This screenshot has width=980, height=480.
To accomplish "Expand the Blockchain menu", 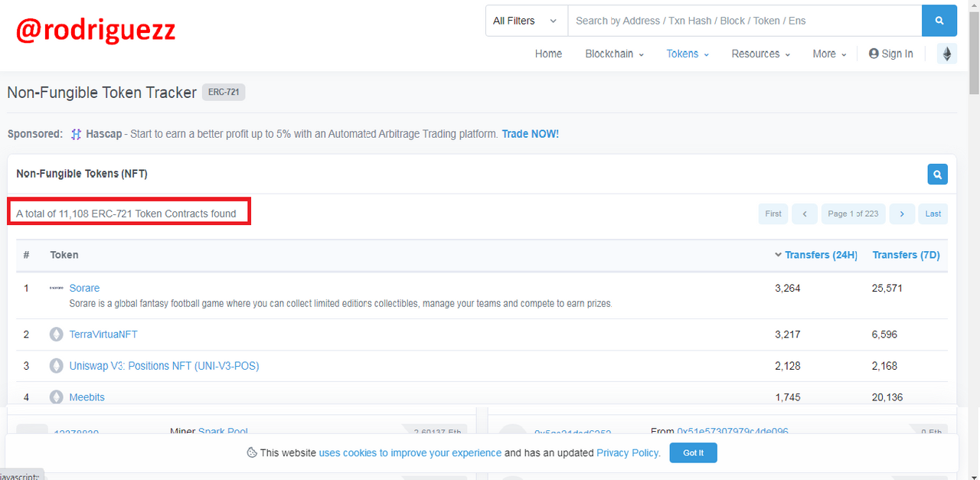I will pyautogui.click(x=614, y=54).
